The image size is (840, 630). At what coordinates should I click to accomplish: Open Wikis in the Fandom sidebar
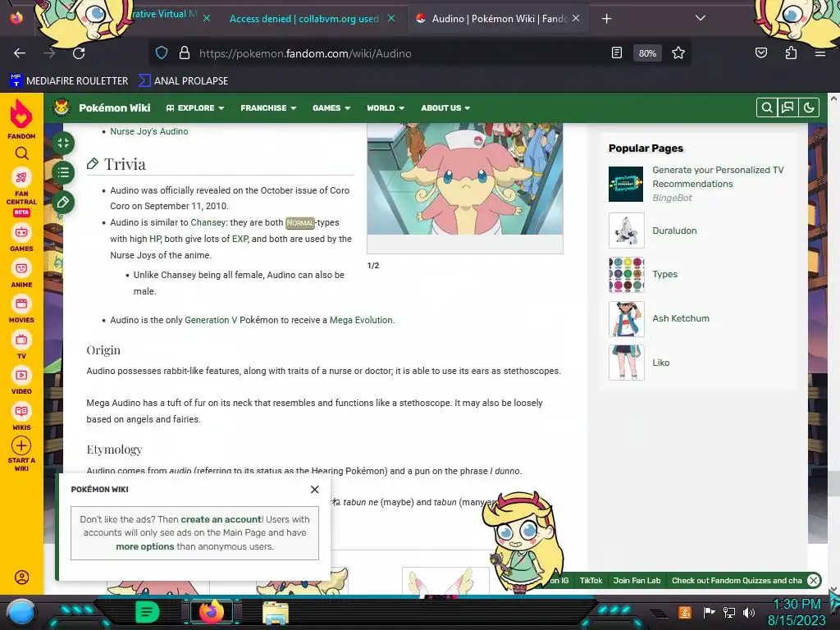click(21, 417)
